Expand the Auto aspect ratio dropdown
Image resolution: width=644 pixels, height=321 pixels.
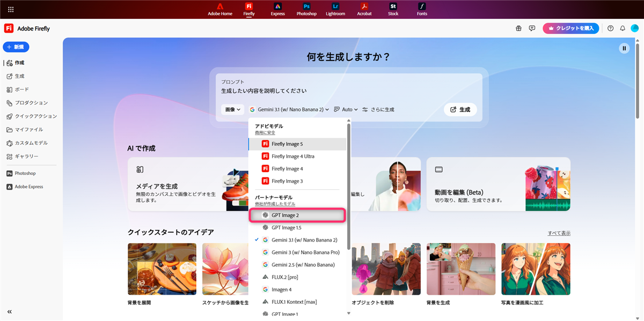346,109
